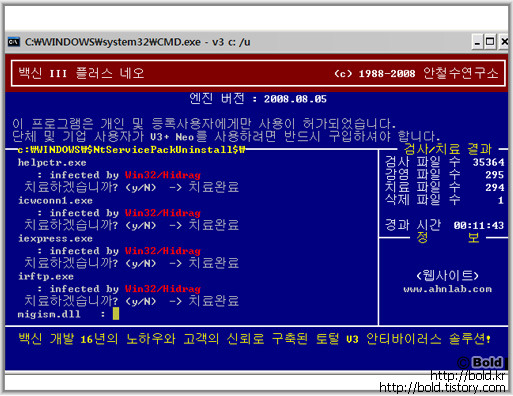Click the file name 'iexpress.exe'

pyautogui.click(x=55, y=239)
